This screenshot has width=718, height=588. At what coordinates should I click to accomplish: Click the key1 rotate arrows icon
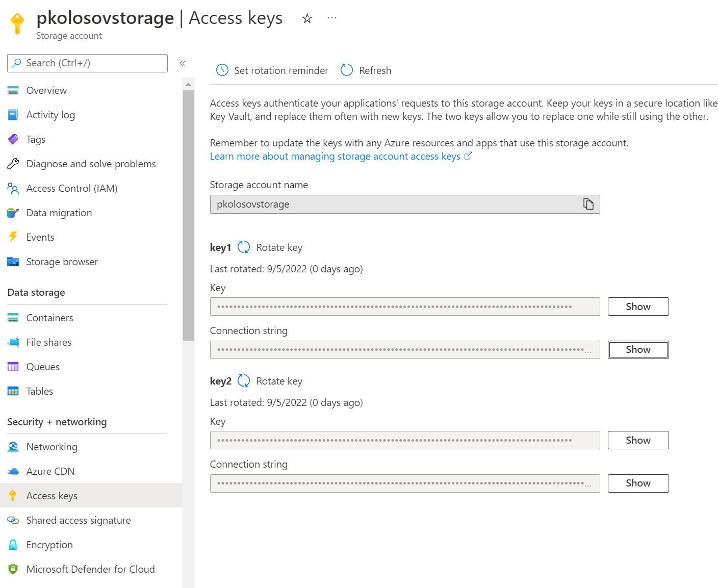point(244,247)
